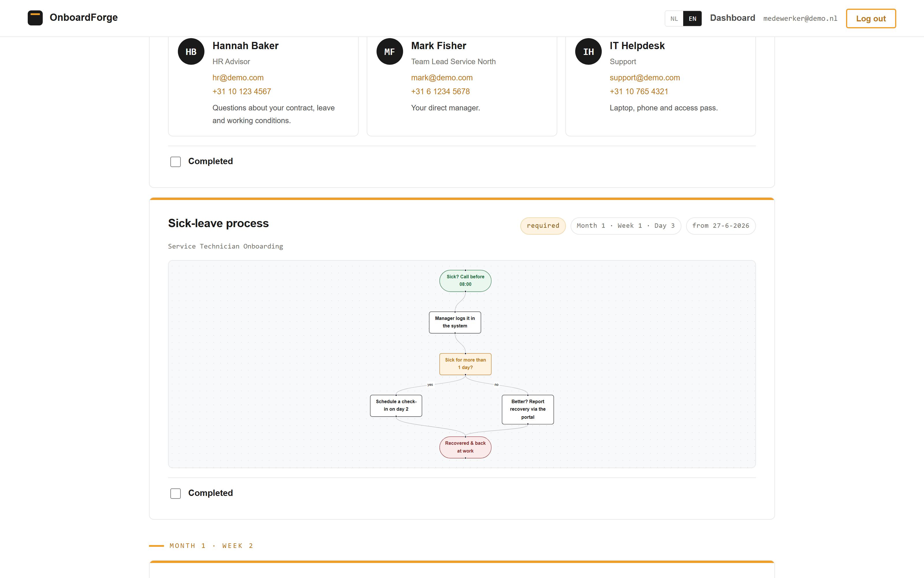
Task: Select 'Schedule a check-in on day 2' node
Action: point(396,405)
